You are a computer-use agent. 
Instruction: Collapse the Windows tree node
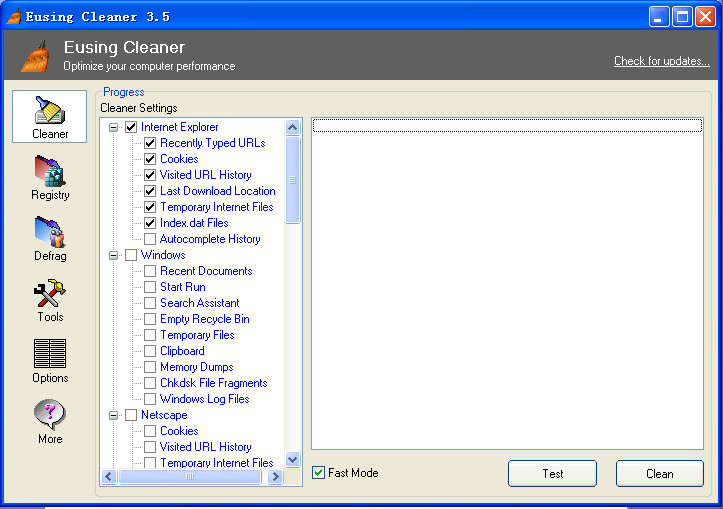point(113,255)
